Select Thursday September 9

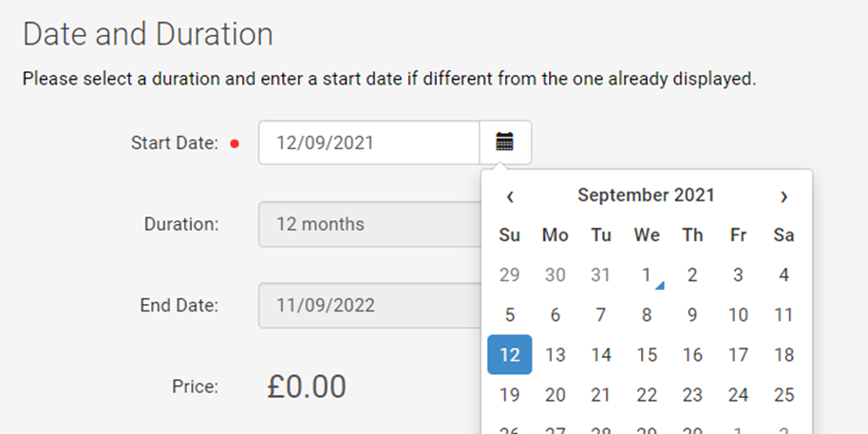pyautogui.click(x=692, y=315)
